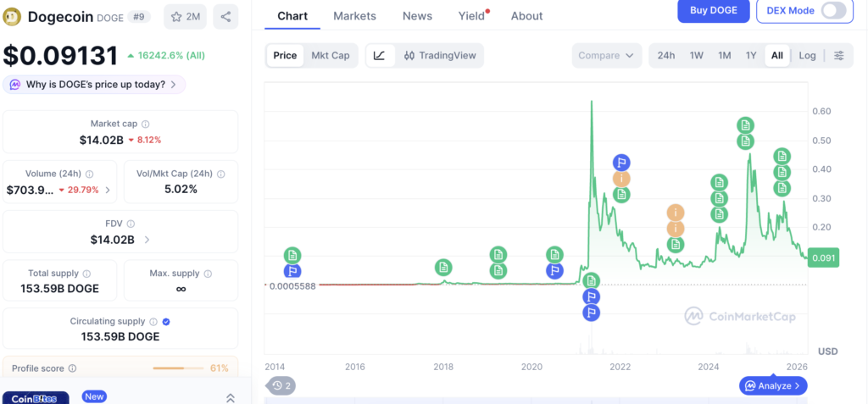
Task: Toggle the DEX Mode switch
Action: (834, 11)
